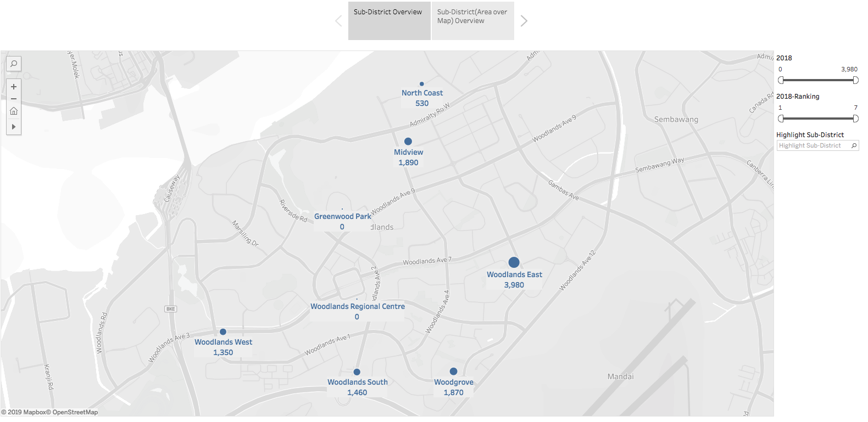The width and height of the screenshot is (868, 422).
Task: Click the North Coast label
Action: tap(422, 93)
